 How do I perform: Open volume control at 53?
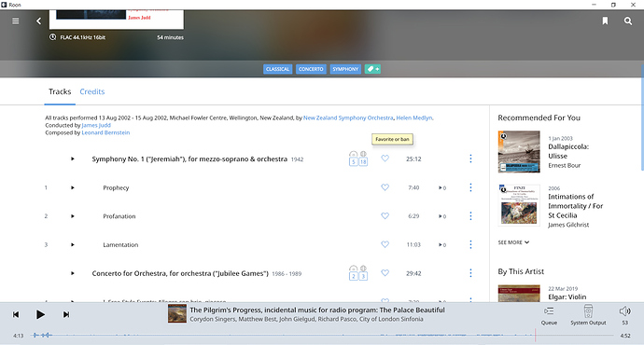coord(624,315)
